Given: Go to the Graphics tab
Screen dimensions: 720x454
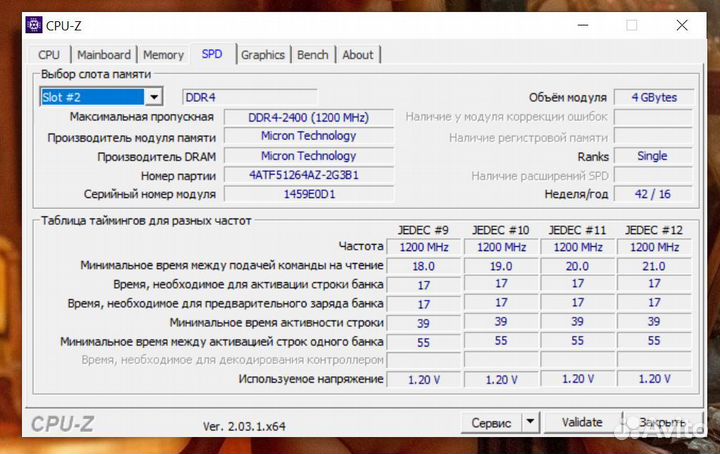Looking at the screenshot, I should click(263, 55).
